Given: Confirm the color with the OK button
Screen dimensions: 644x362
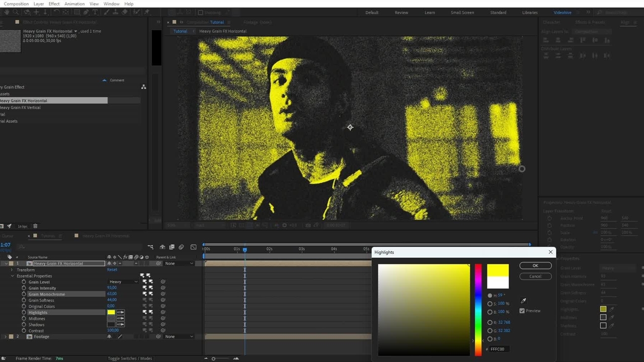Looking at the screenshot, I should [x=535, y=265].
